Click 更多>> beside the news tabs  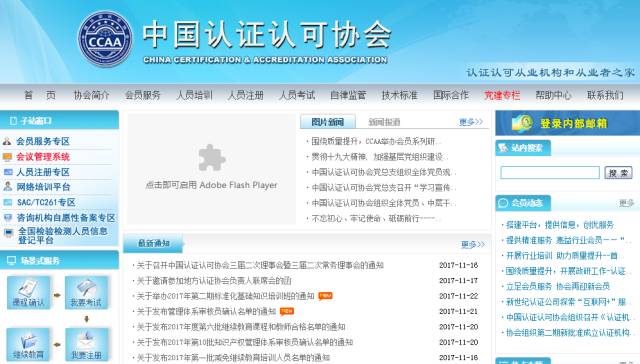[x=471, y=122]
